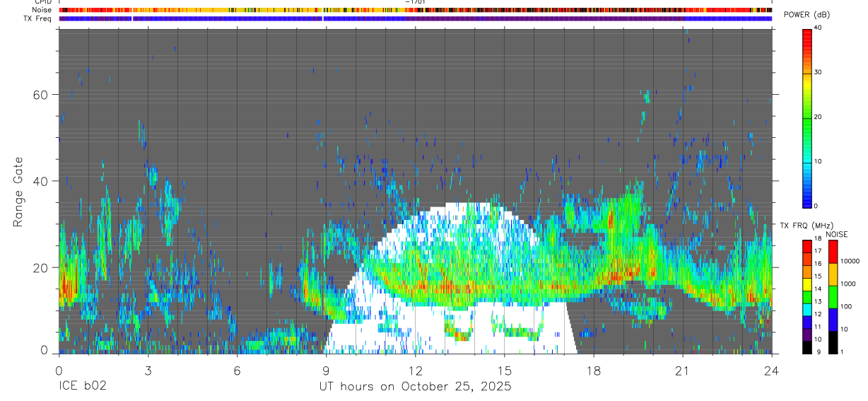The width and height of the screenshot is (868, 401).
Task: Click the Range Gate axis tick label "60"
Action: pyautogui.click(x=41, y=95)
